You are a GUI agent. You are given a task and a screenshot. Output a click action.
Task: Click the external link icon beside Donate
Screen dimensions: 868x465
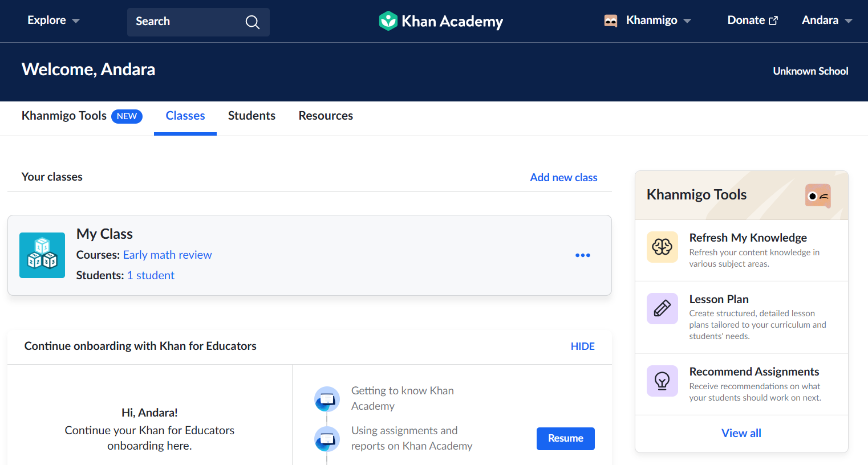coord(773,21)
